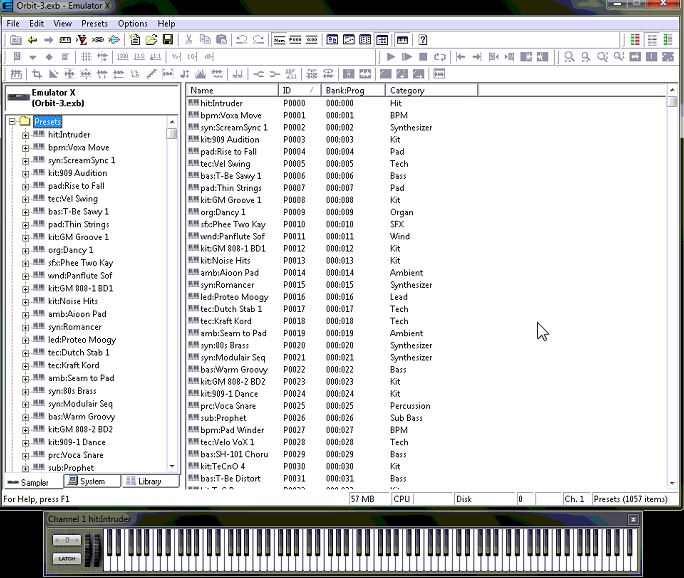Click the red V voice icon
This screenshot has height=578, width=684.
point(82,40)
